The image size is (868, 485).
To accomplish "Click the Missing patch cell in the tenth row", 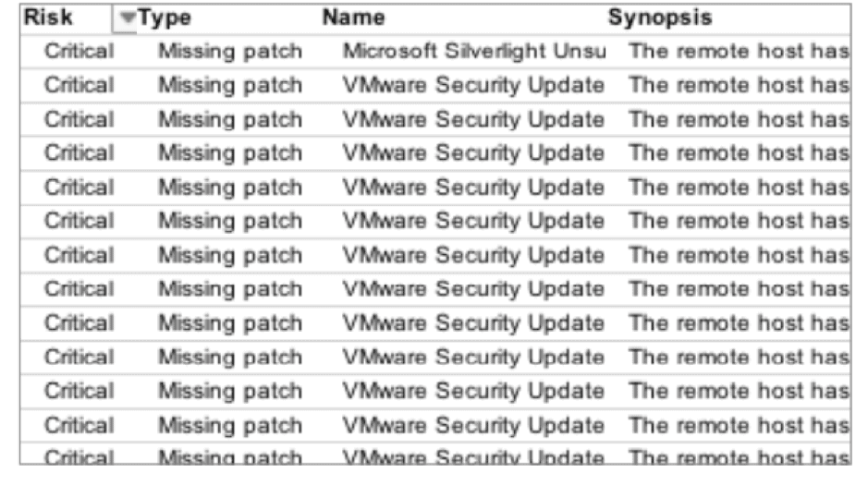I will click(x=230, y=358).
